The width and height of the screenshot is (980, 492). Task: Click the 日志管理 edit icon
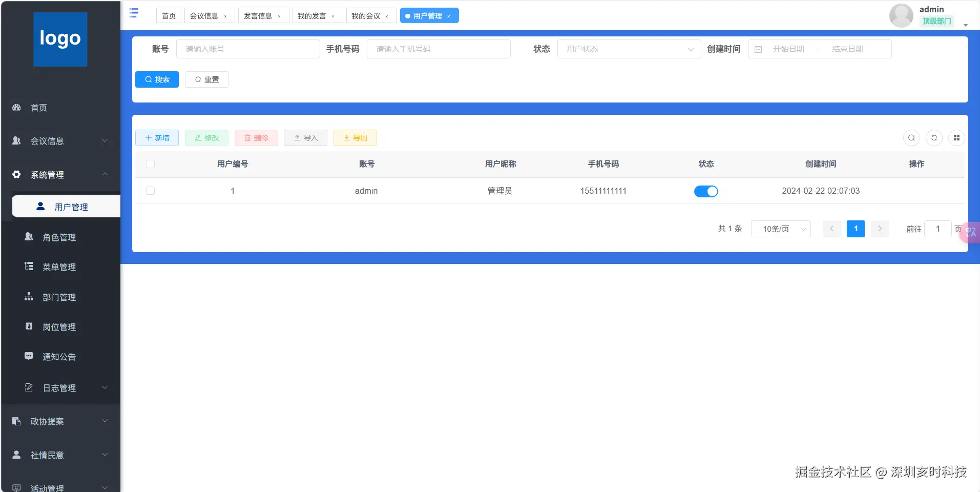[x=29, y=387]
